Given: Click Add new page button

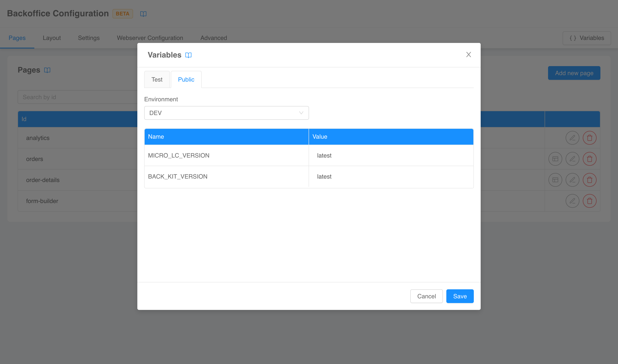Looking at the screenshot, I should [x=574, y=73].
